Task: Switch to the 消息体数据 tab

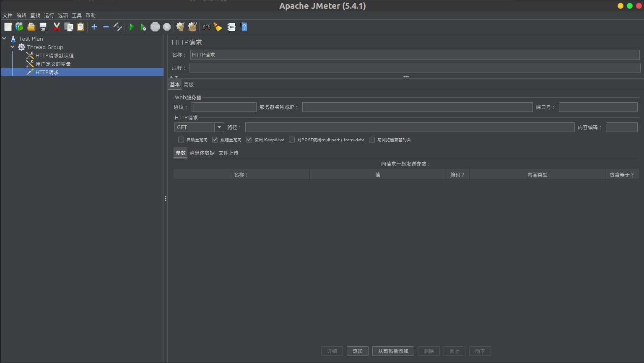Action: click(202, 153)
